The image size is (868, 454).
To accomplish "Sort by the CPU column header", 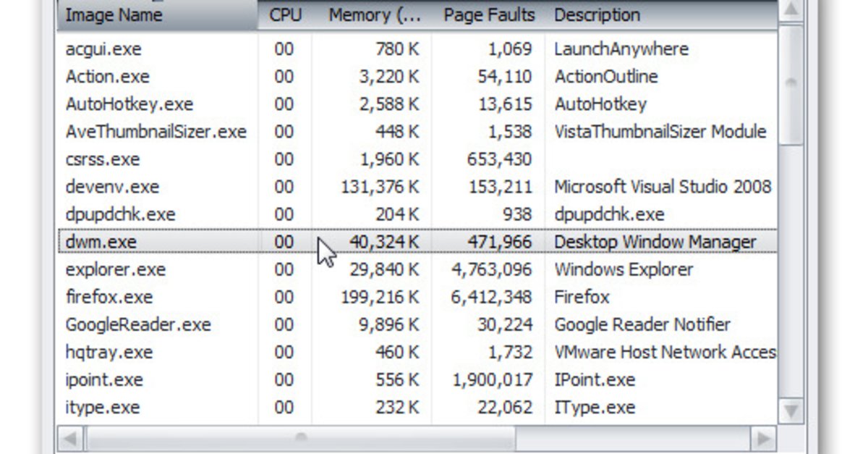I will pyautogui.click(x=285, y=15).
